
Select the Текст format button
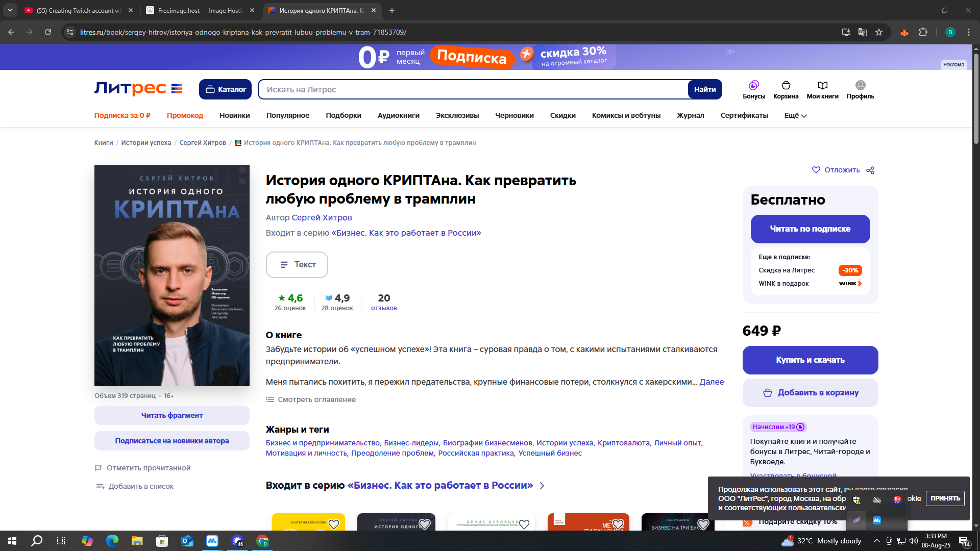(x=297, y=265)
